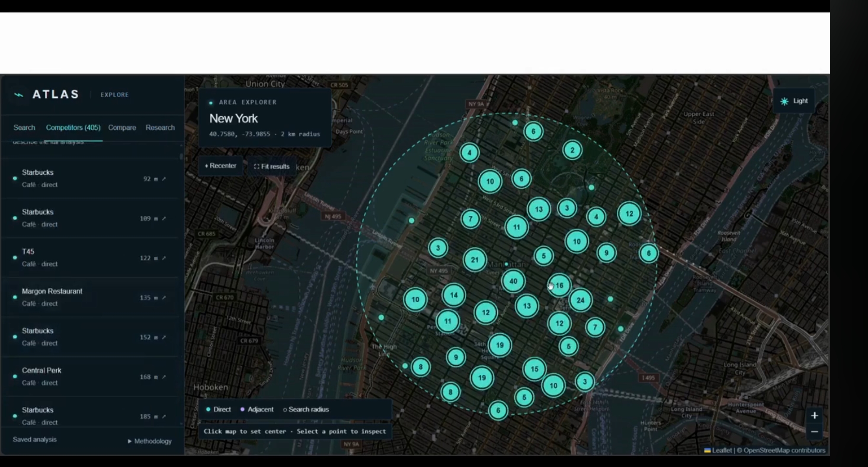Zoom in on the map
868x467 pixels.
814,416
